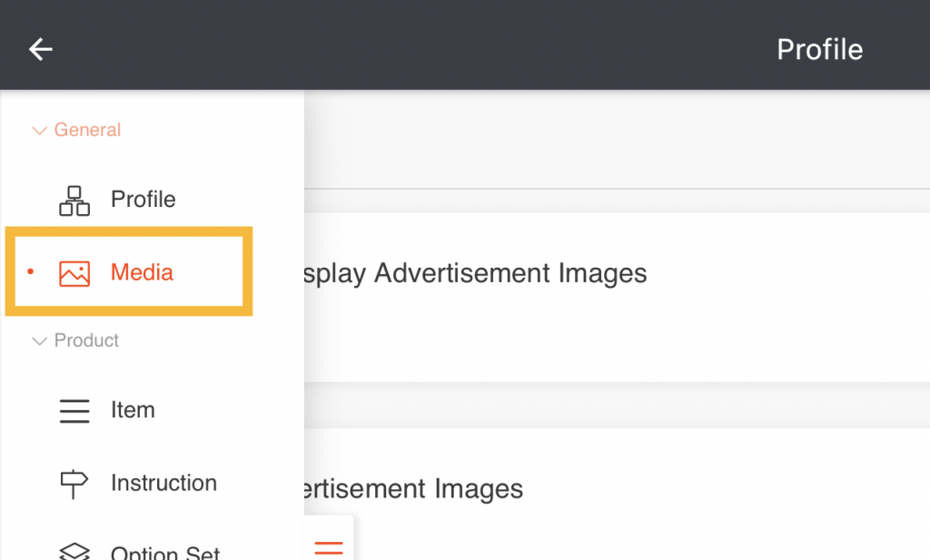Open the Instruction menu entry
The height and width of the screenshot is (560, 930).
point(163,483)
